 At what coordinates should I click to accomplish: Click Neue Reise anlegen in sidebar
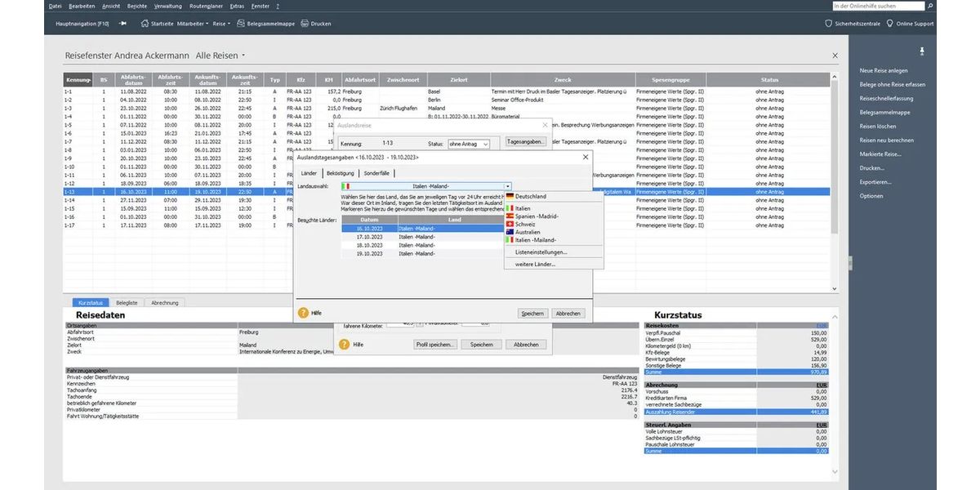click(x=883, y=71)
